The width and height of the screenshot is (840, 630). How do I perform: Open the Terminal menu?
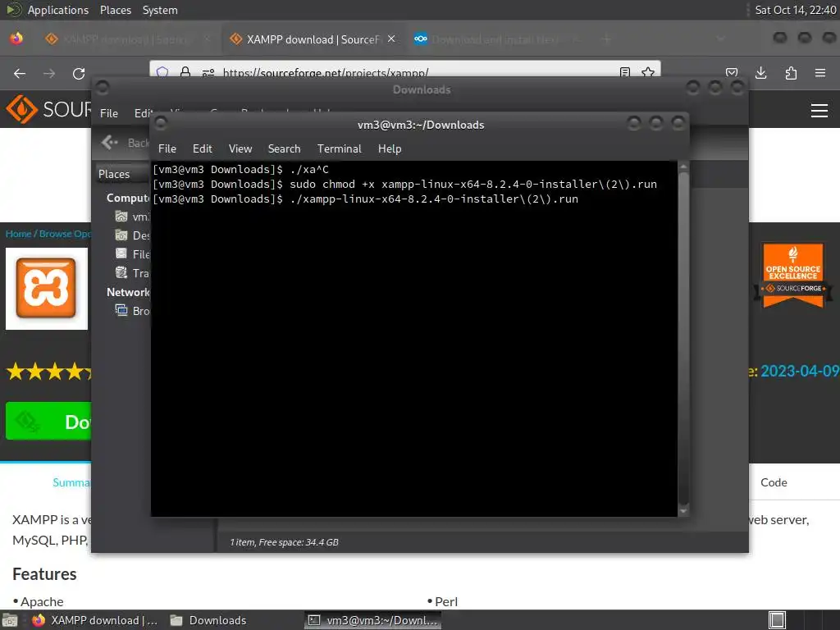(x=339, y=148)
